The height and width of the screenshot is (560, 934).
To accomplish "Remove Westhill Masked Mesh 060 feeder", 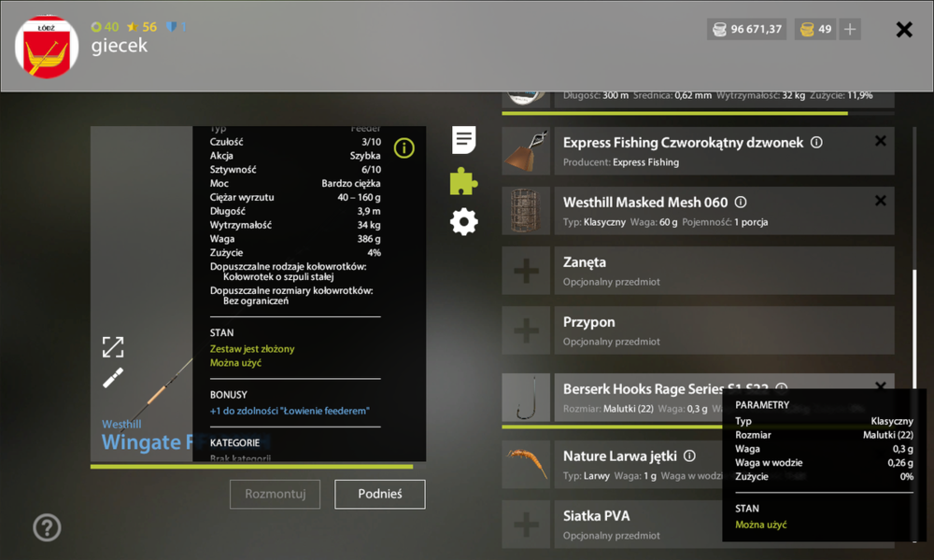I will [881, 201].
